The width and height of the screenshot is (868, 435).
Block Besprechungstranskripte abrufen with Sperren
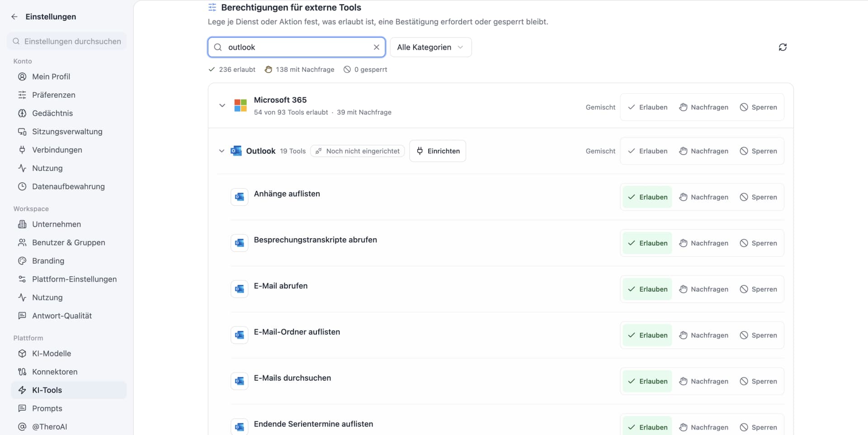[758, 243]
